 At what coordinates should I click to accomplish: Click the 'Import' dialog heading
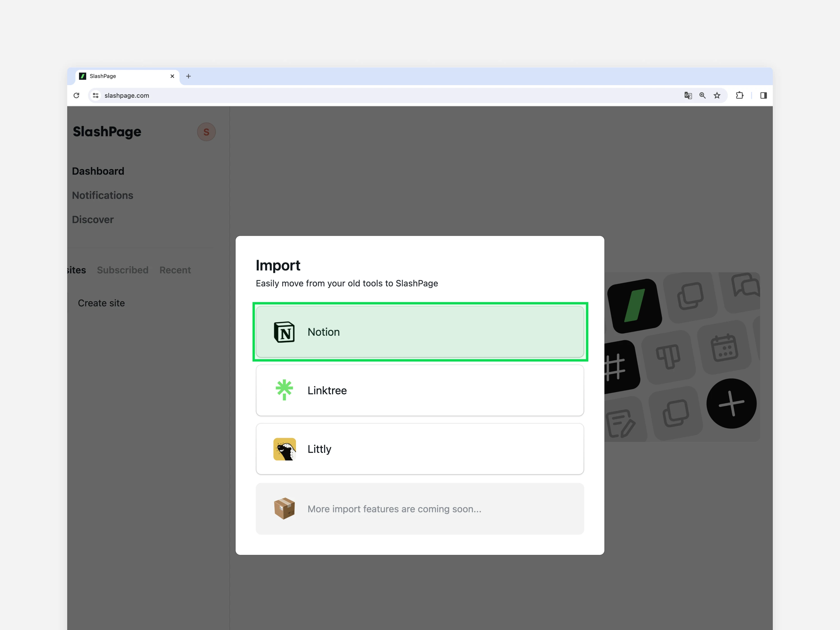277,265
